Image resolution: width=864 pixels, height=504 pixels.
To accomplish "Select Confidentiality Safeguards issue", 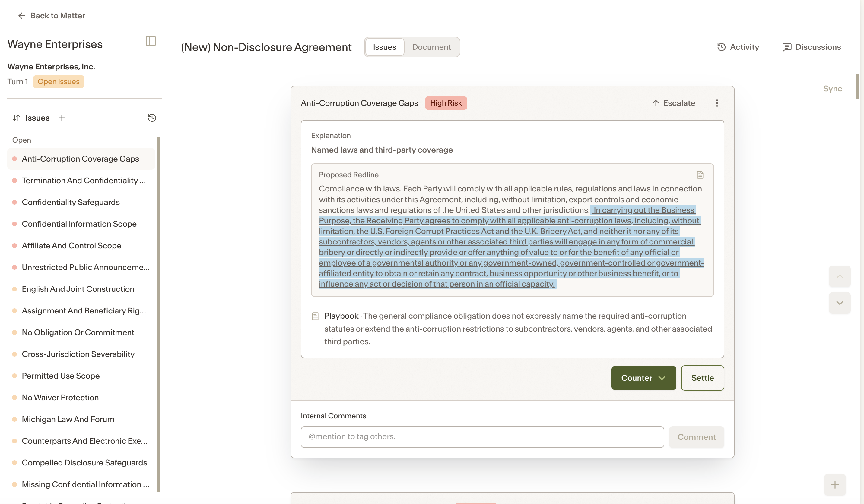I will pos(81,202).
